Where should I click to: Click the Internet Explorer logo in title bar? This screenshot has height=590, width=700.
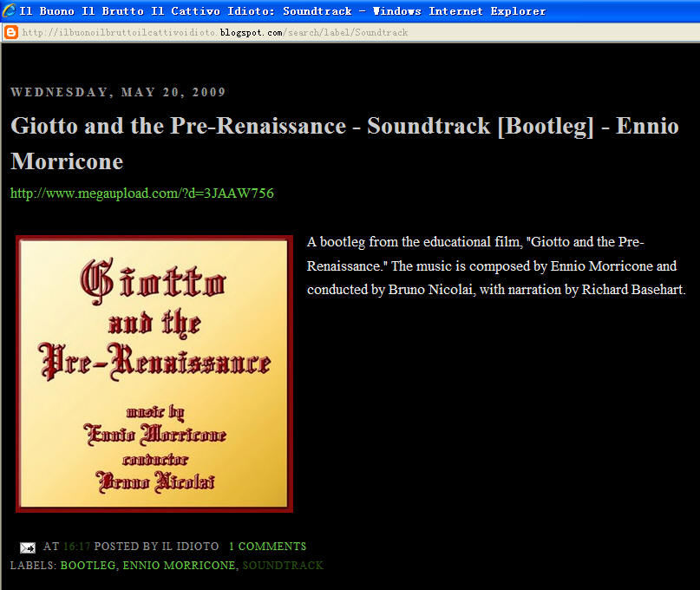[x=9, y=10]
